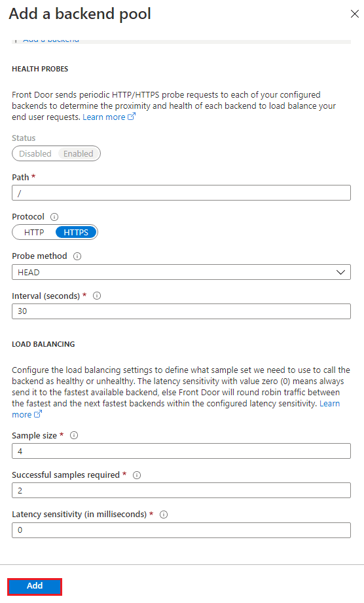Open health probes Learn more link
This screenshot has width=364, height=603.
click(109, 117)
